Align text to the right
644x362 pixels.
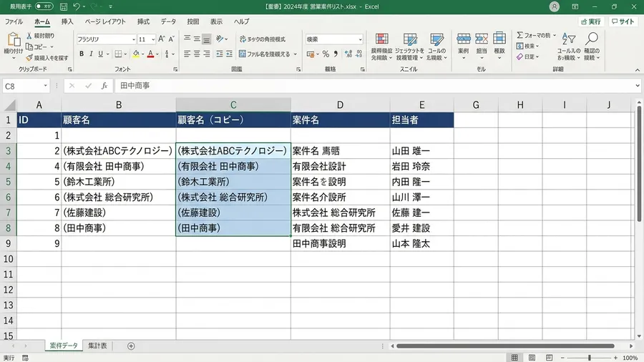click(207, 54)
